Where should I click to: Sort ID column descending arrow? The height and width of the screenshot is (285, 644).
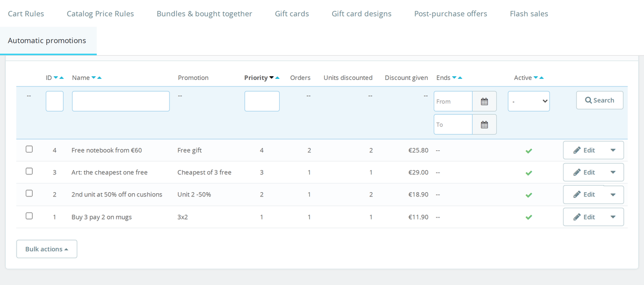pyautogui.click(x=56, y=78)
